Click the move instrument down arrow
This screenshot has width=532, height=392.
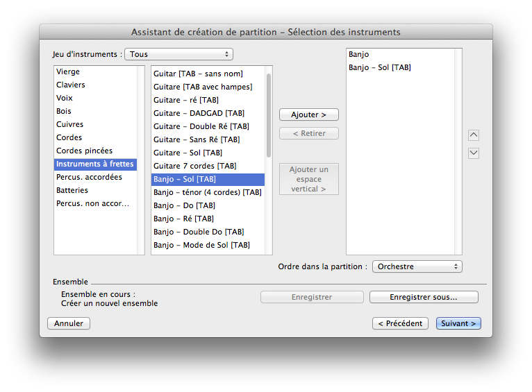[474, 153]
